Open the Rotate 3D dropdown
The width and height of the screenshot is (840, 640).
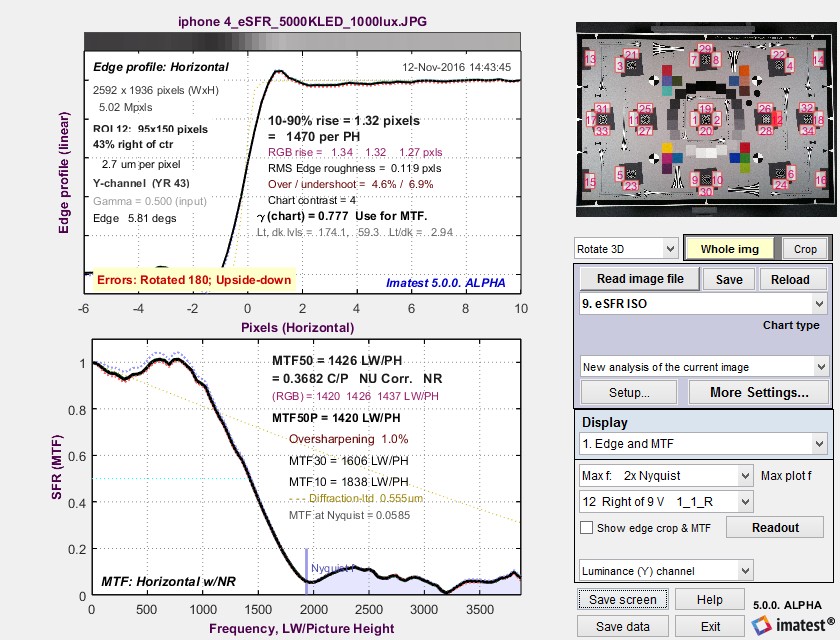[626, 249]
